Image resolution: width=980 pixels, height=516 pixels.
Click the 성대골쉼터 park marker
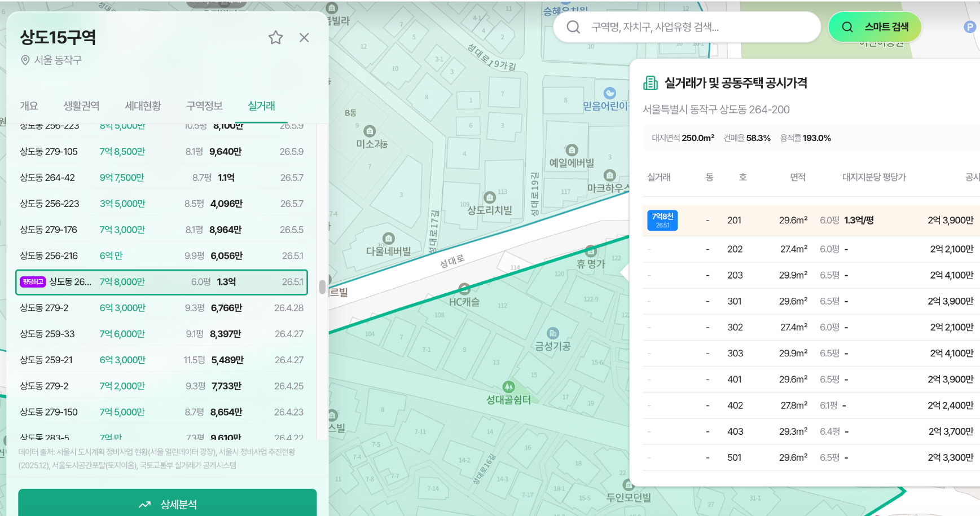point(508,387)
